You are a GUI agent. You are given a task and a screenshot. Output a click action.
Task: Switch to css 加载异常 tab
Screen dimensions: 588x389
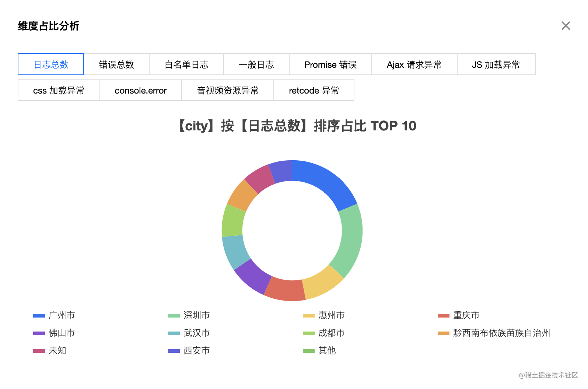click(59, 90)
